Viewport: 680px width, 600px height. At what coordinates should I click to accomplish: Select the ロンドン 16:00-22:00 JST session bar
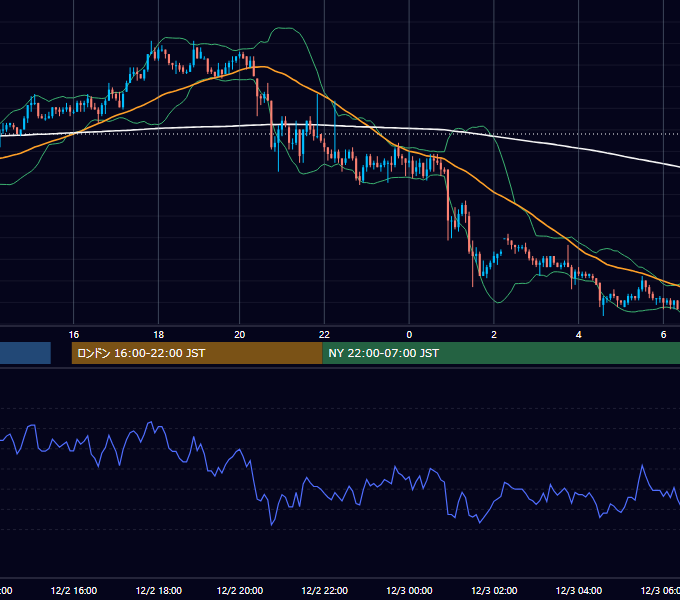pyautogui.click(x=197, y=353)
